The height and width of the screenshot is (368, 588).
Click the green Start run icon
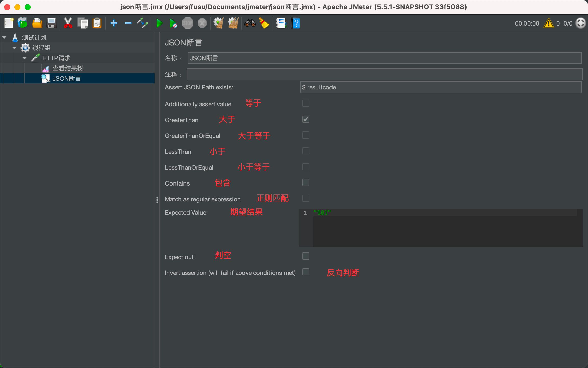(159, 23)
